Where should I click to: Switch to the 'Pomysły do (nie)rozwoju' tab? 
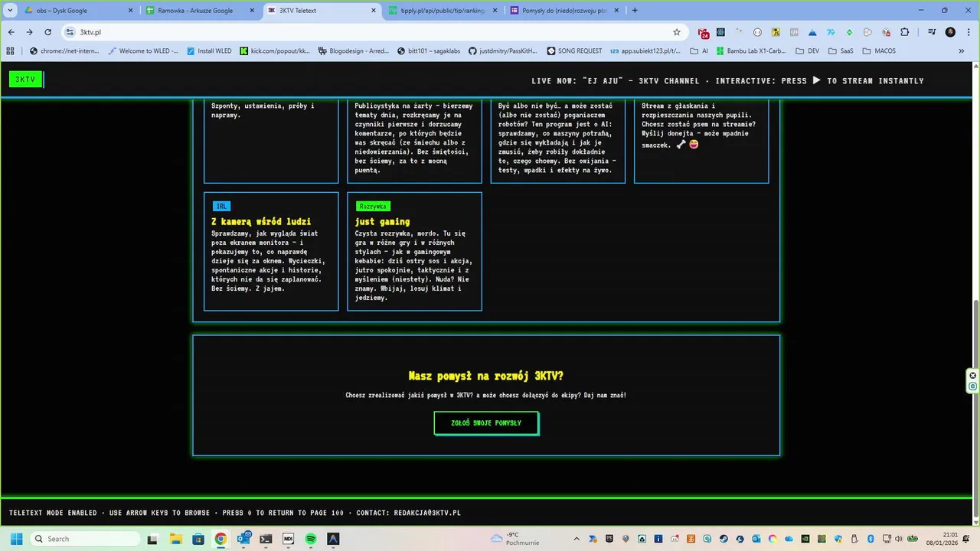(564, 11)
